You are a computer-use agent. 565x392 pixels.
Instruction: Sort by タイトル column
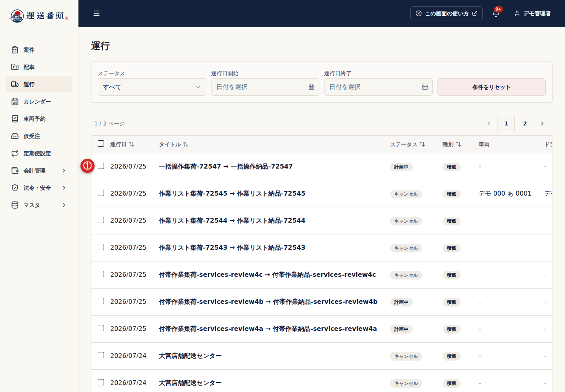[173, 144]
